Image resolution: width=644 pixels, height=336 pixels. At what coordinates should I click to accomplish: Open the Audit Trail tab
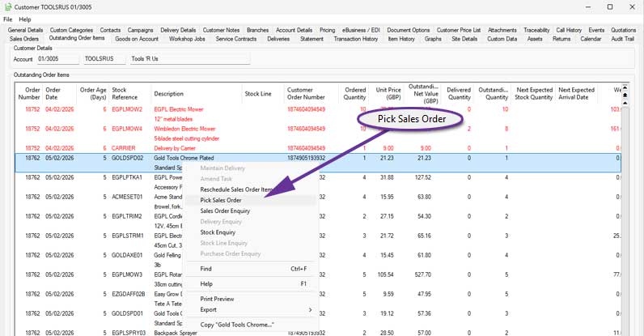pos(623,38)
